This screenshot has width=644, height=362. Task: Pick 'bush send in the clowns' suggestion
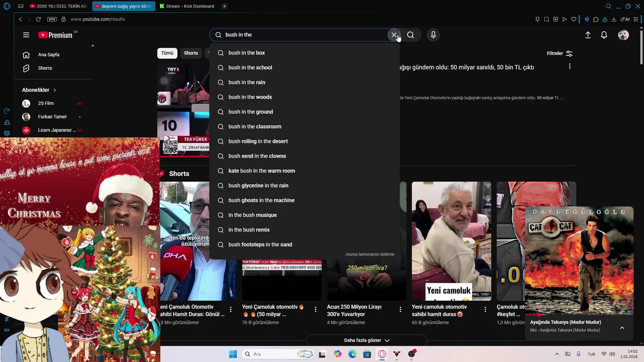304,156
